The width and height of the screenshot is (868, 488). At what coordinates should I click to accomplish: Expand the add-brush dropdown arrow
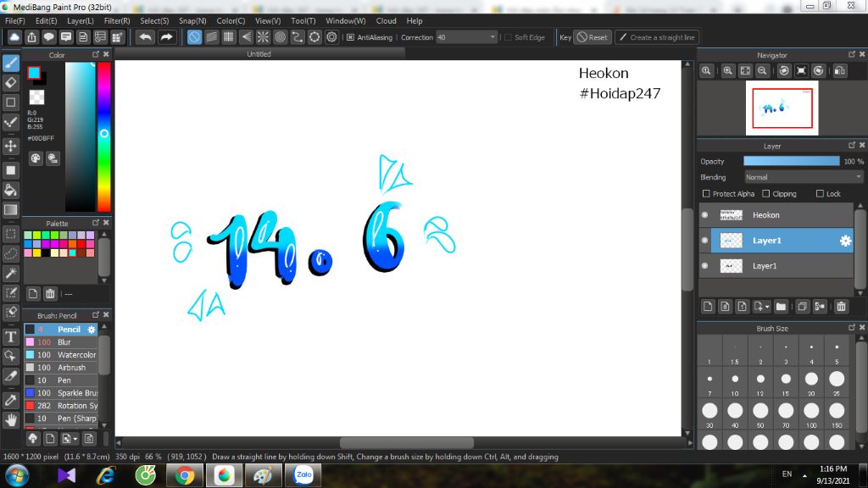point(75,440)
